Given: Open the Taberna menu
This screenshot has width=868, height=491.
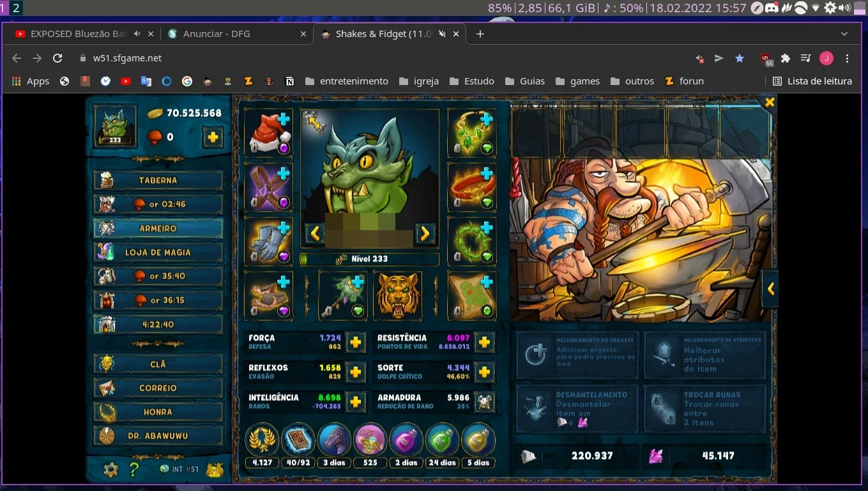Looking at the screenshot, I should (x=158, y=180).
